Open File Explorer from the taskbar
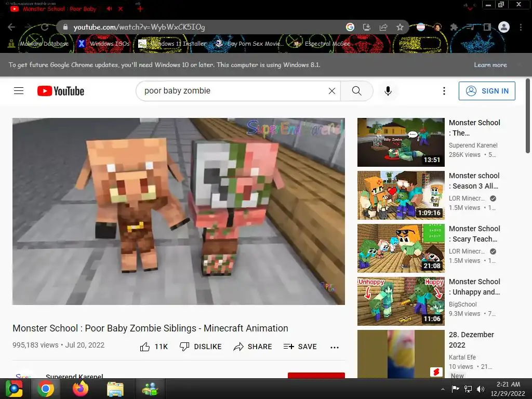 pos(115,389)
